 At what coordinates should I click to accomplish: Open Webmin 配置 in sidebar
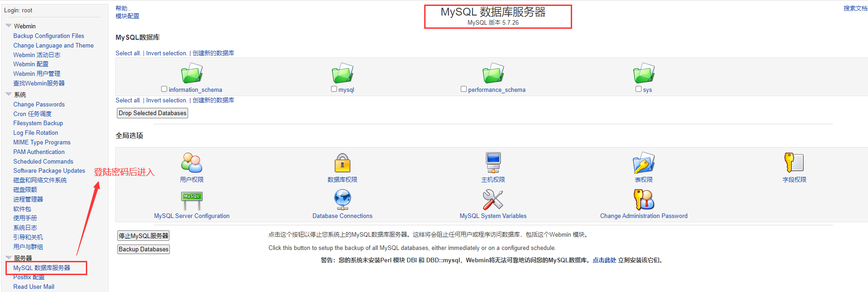[31, 64]
